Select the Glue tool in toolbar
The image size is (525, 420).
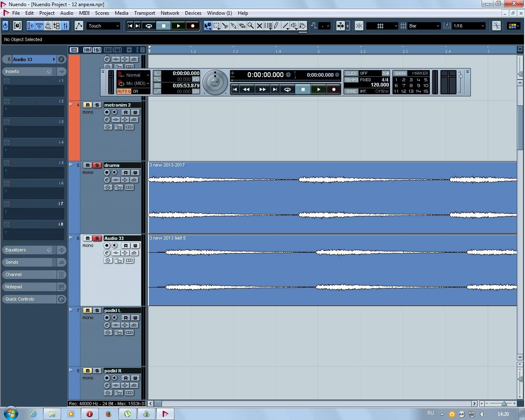click(x=234, y=26)
